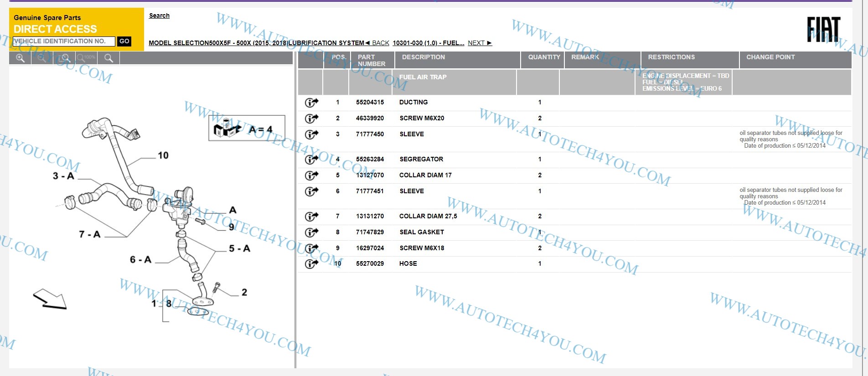
Task: Open the Search link
Action: 159,15
